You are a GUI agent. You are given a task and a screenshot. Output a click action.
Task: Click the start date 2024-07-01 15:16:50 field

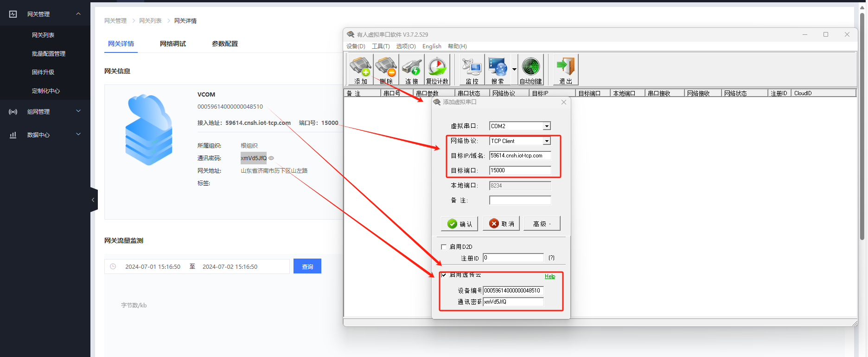(153, 267)
